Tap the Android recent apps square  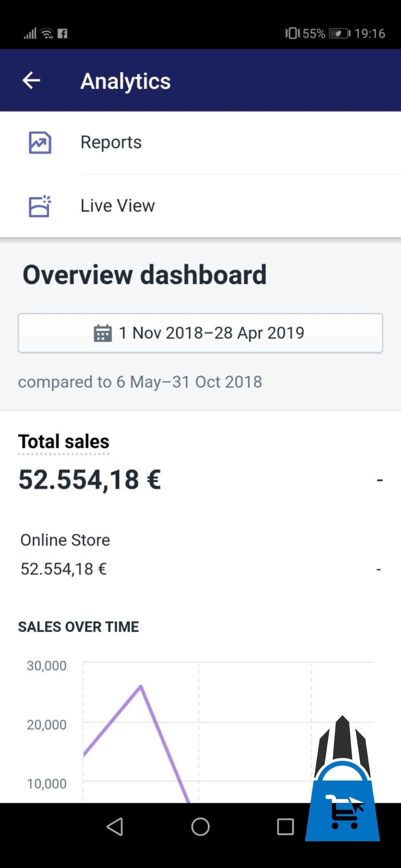(286, 827)
